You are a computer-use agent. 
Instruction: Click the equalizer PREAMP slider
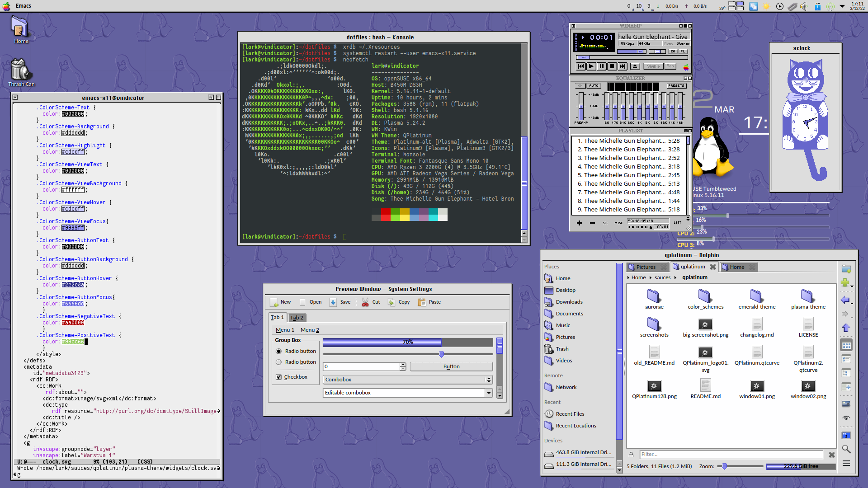pyautogui.click(x=581, y=106)
